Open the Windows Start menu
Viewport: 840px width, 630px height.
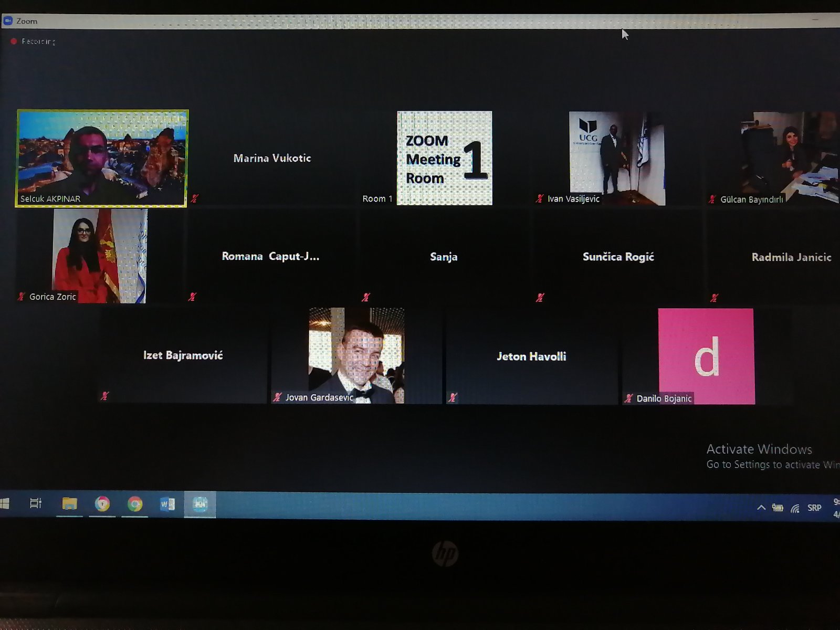tap(4, 504)
